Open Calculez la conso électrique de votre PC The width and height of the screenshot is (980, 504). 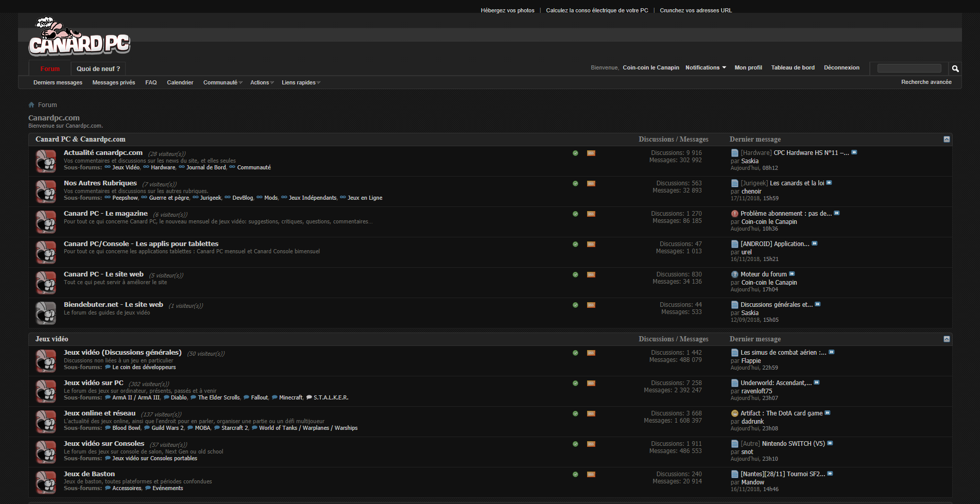pos(597,10)
